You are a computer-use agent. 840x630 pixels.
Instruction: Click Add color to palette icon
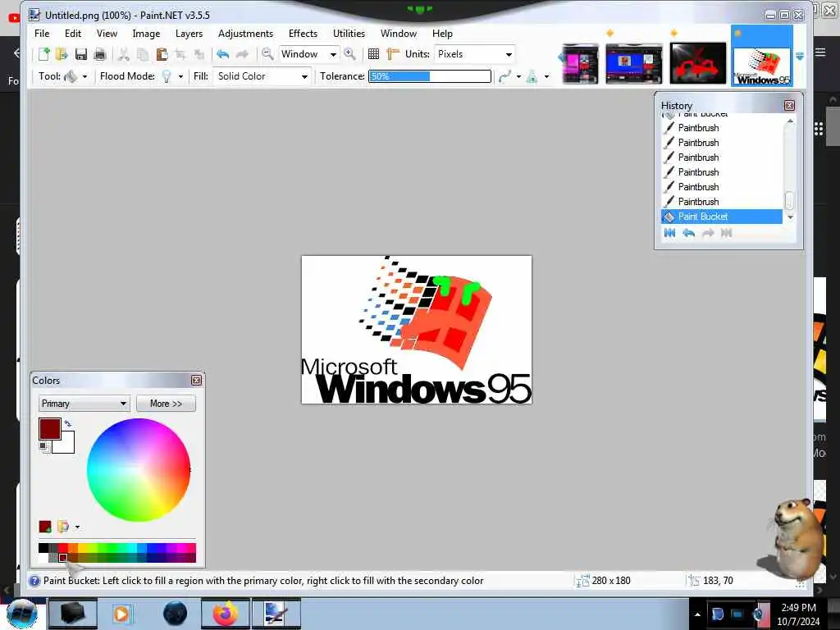pos(45,527)
